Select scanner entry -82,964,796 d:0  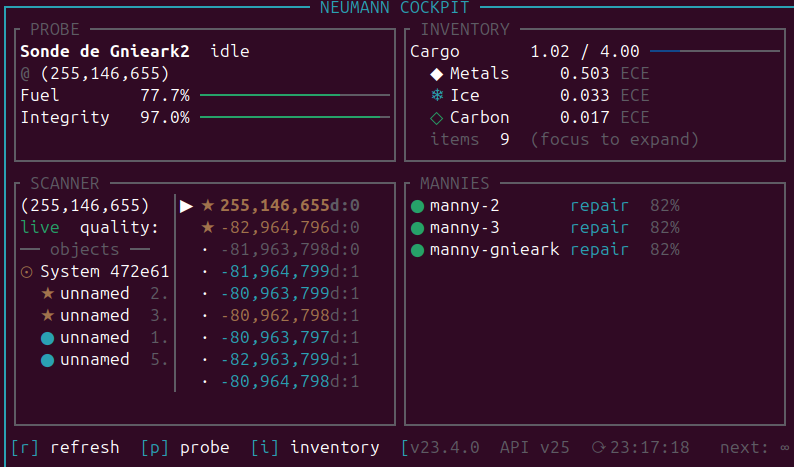290,227
